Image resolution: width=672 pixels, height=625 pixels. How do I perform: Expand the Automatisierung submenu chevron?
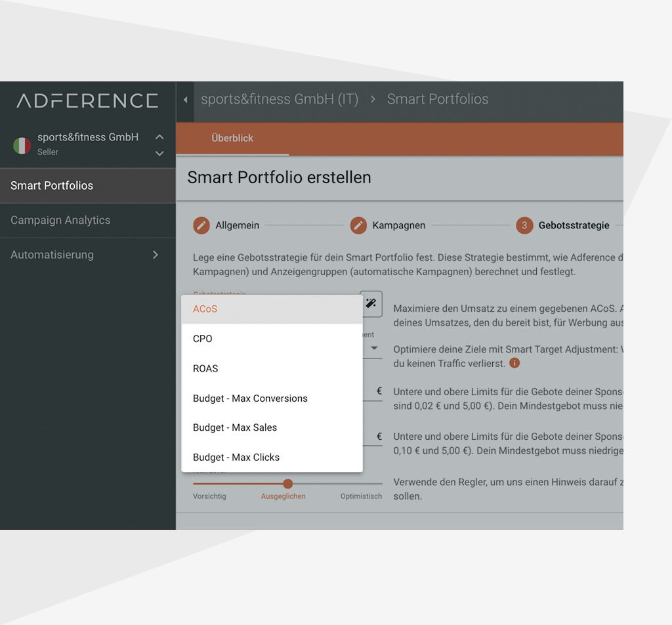coord(156,255)
